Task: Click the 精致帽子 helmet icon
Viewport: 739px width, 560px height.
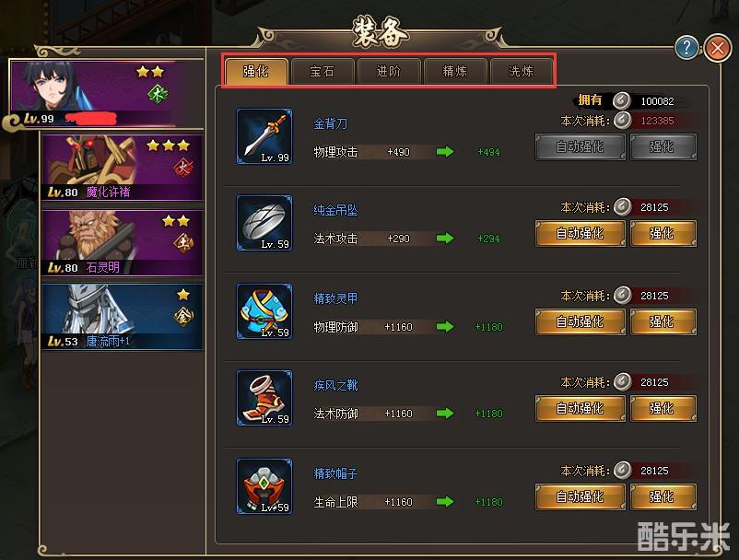Action: pos(264,486)
